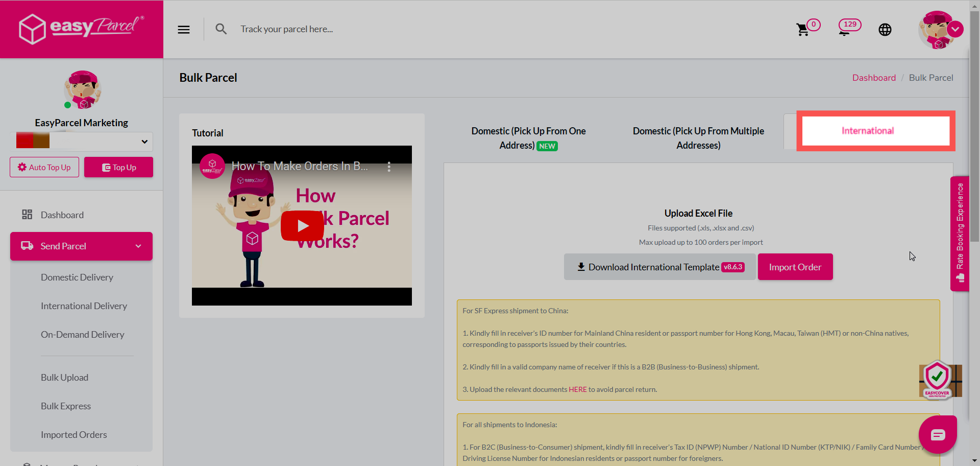
Task: Open the live chat bubble
Action: (938, 435)
